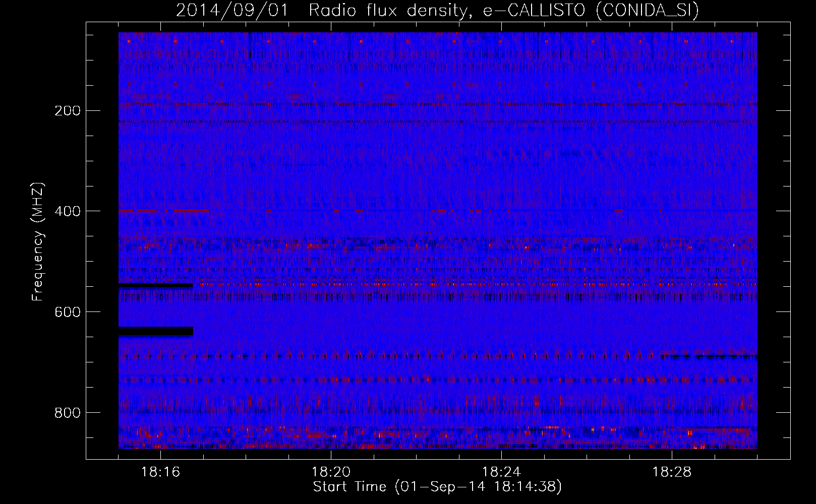Click the '18:24' time tick label

(x=501, y=472)
